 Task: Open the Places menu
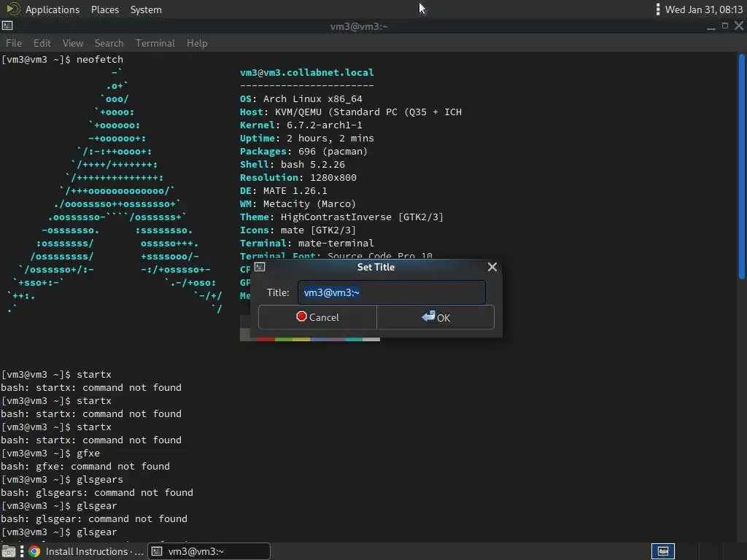(x=105, y=9)
